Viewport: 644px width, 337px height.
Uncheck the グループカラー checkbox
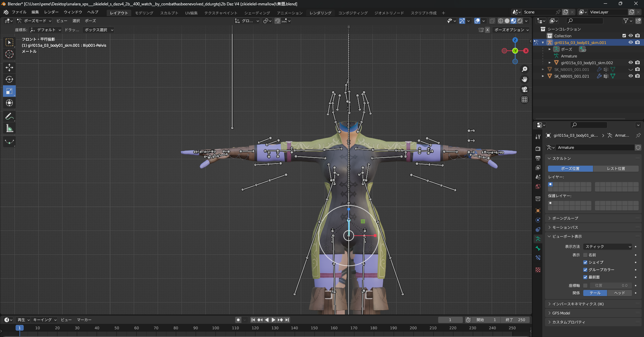[x=585, y=270]
